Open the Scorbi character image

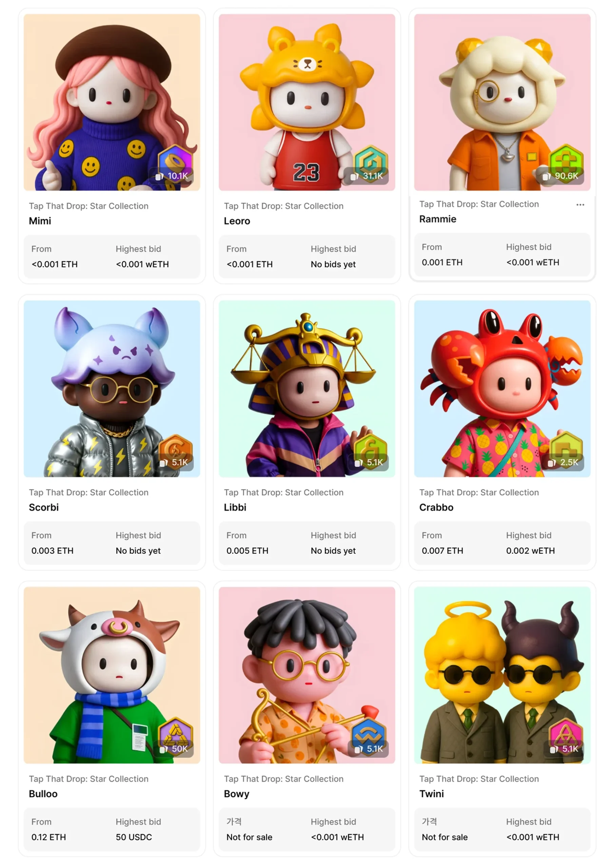tap(112, 389)
